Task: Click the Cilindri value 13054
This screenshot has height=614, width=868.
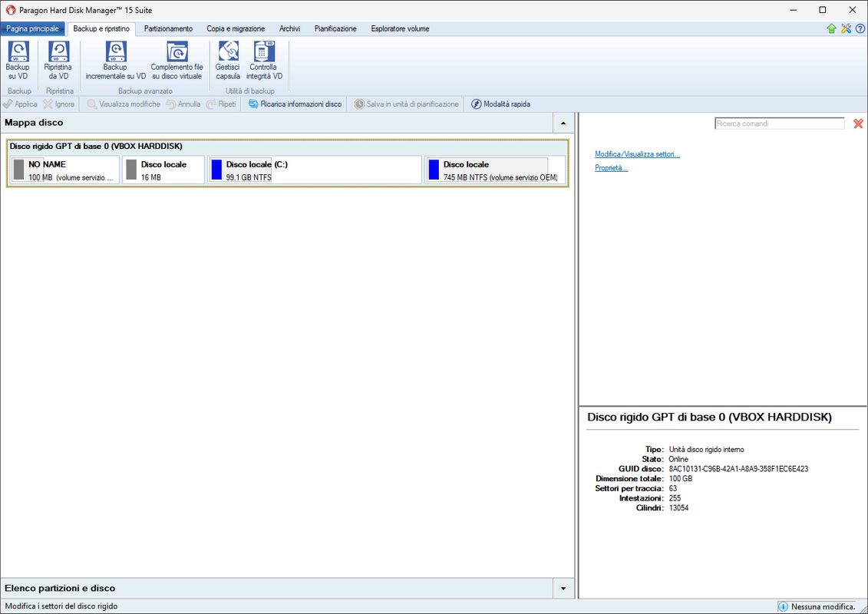Action: coord(678,508)
